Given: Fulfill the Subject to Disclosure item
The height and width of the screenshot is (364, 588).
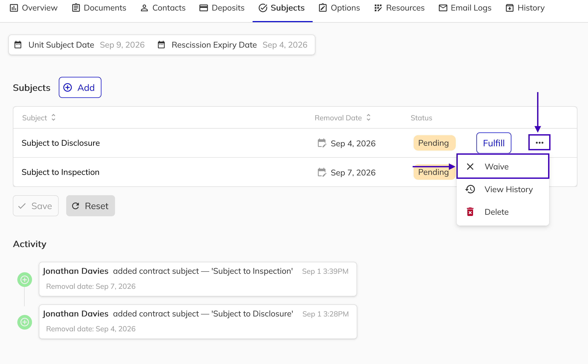Looking at the screenshot, I should [494, 143].
